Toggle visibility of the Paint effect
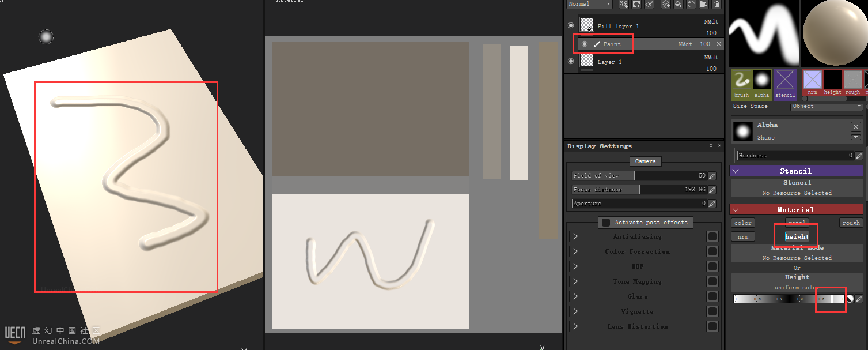Screen dimensions: 868x350 pyautogui.click(x=585, y=44)
